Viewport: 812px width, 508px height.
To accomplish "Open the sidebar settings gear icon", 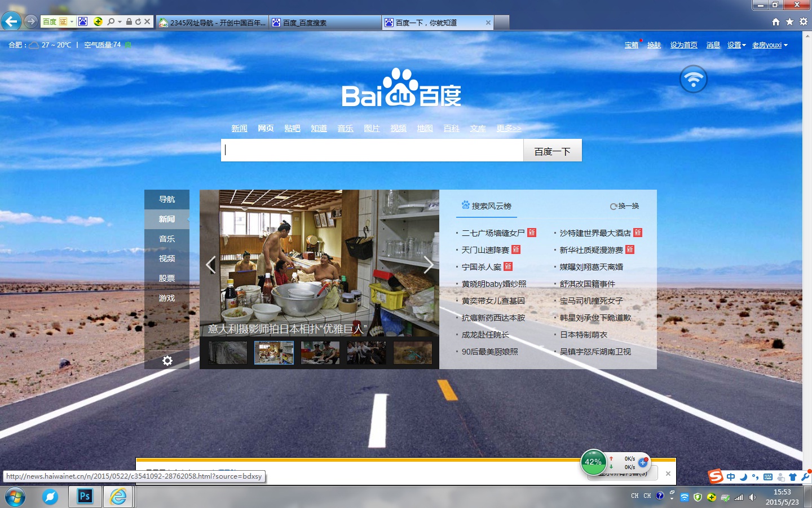I will [x=167, y=360].
